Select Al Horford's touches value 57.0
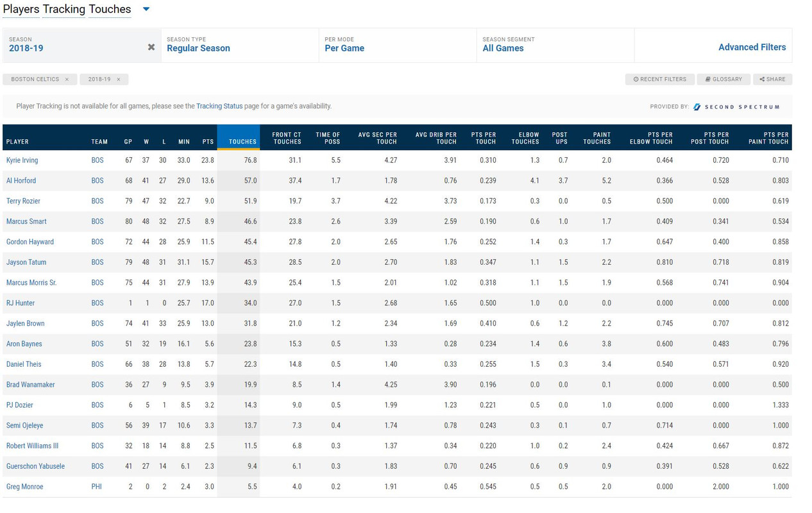 (250, 181)
